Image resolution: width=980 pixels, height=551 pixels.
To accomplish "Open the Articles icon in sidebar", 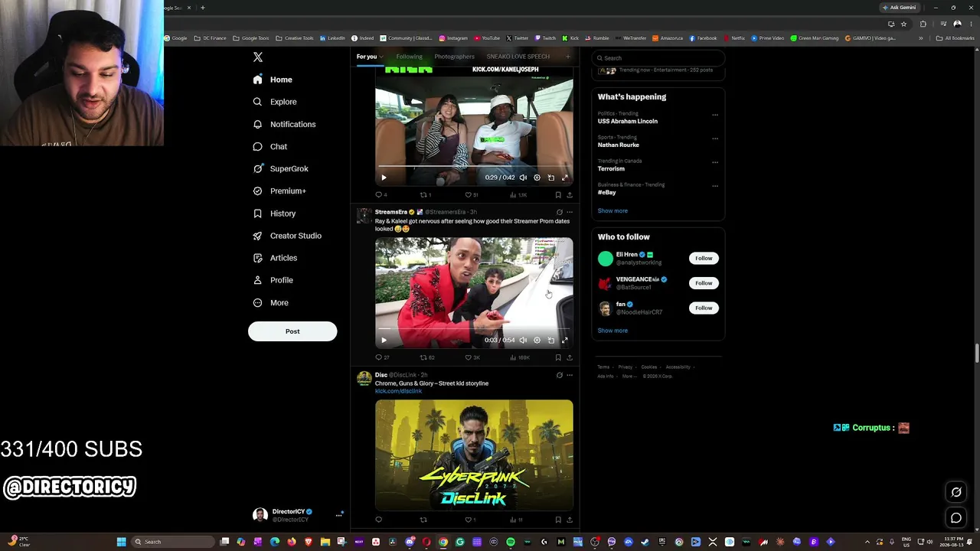I will [257, 258].
